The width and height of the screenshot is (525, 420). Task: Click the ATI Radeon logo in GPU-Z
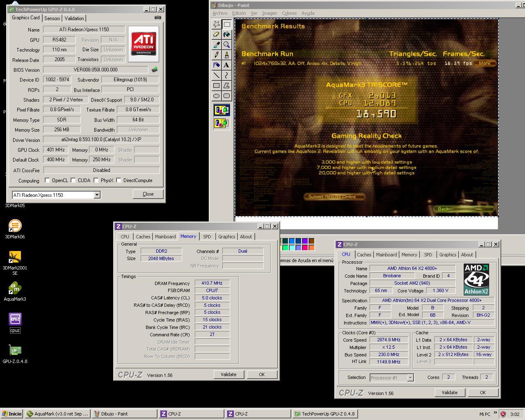point(144,44)
